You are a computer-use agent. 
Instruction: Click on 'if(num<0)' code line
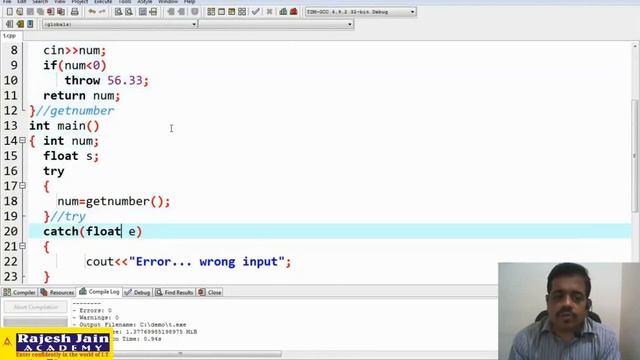tap(75, 65)
